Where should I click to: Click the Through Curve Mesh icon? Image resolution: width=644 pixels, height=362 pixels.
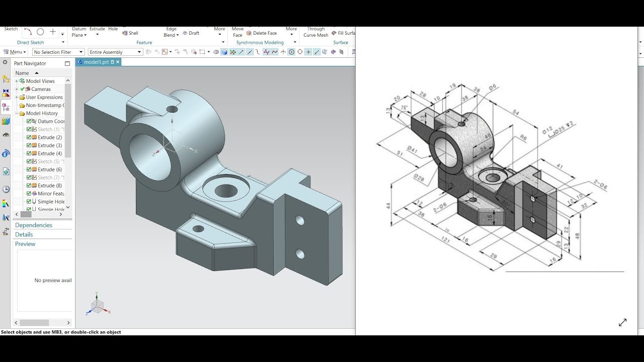click(x=315, y=32)
